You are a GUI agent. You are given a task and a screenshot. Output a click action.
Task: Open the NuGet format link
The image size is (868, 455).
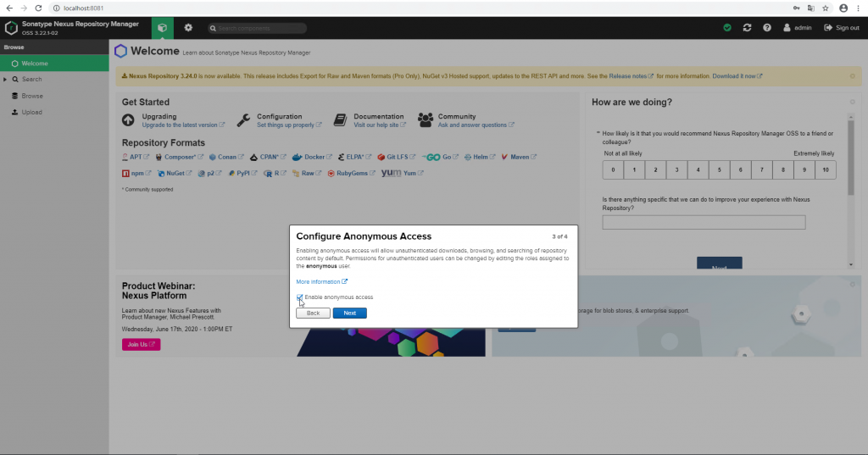(175, 173)
